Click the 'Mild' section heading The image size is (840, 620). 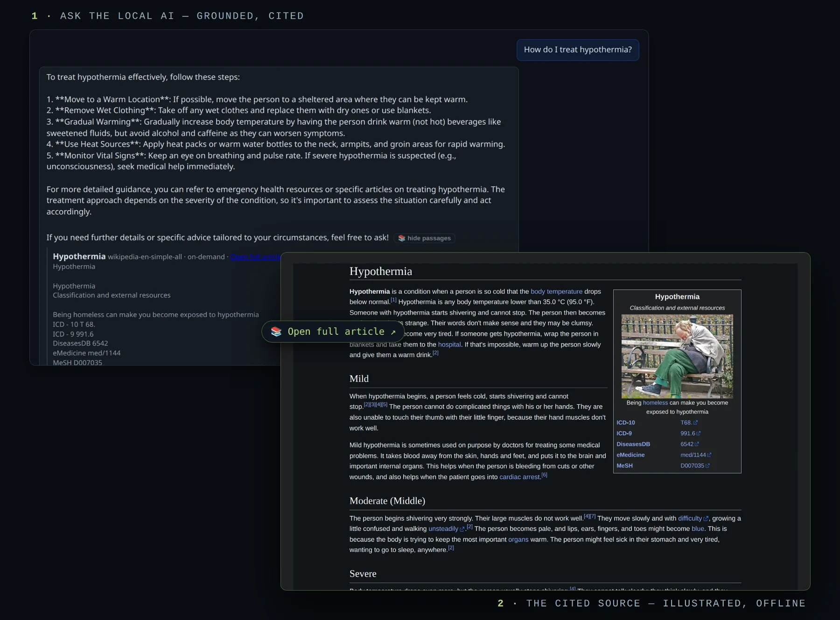click(359, 379)
